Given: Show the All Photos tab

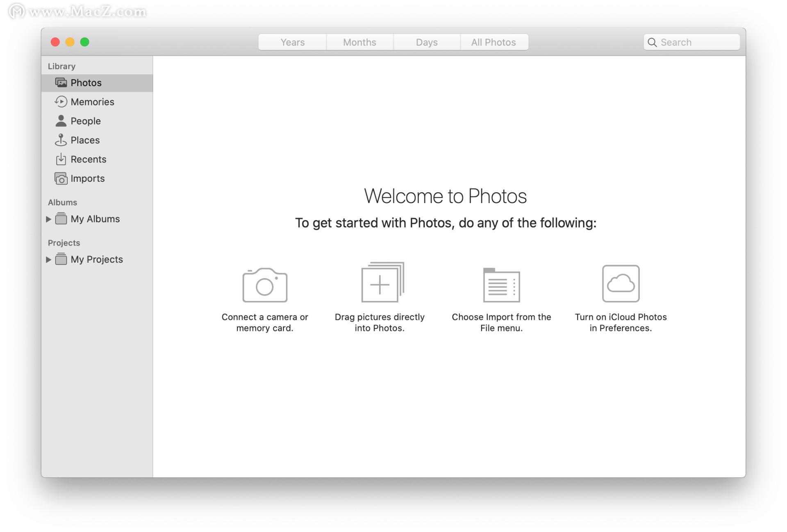Looking at the screenshot, I should click(x=494, y=42).
